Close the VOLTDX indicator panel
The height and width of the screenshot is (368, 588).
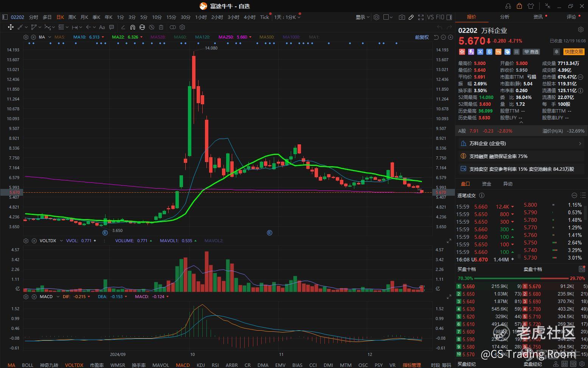pyautogui.click(x=34, y=241)
